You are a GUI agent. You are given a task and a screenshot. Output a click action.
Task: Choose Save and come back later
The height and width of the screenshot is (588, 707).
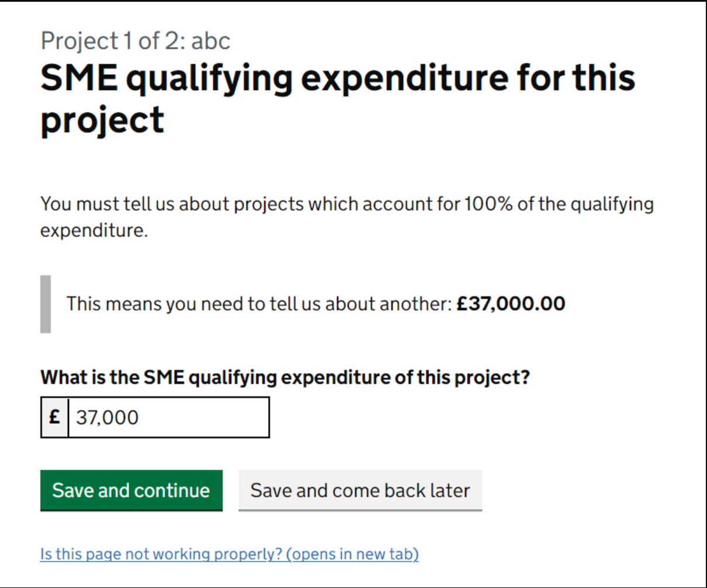[x=360, y=490]
